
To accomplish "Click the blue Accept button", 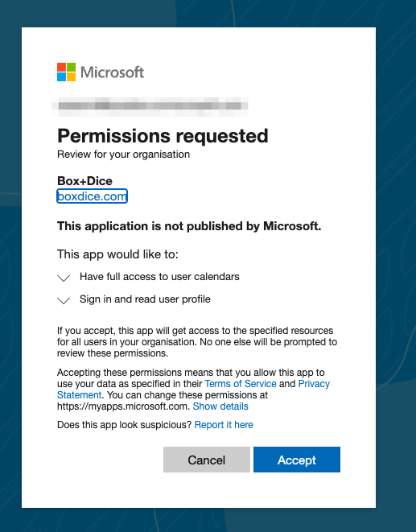I will [x=297, y=460].
